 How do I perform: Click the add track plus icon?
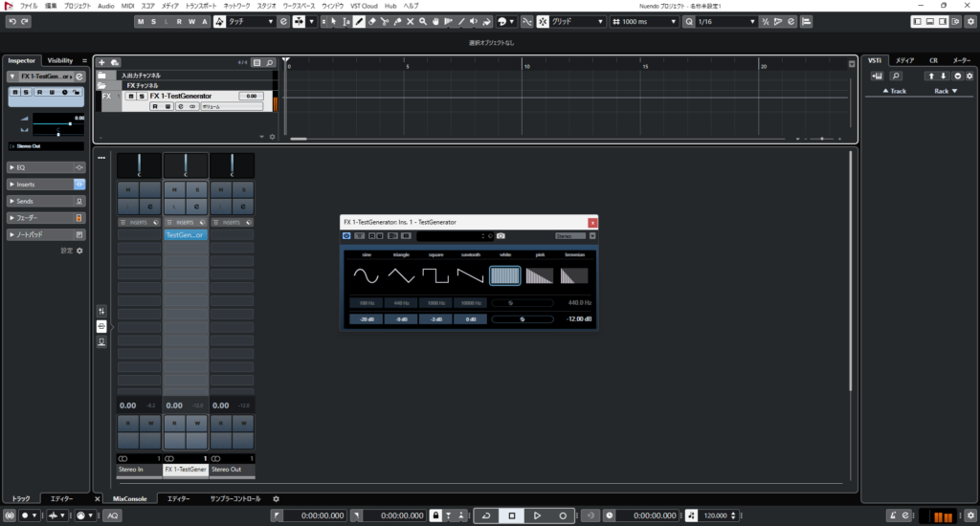click(x=102, y=62)
